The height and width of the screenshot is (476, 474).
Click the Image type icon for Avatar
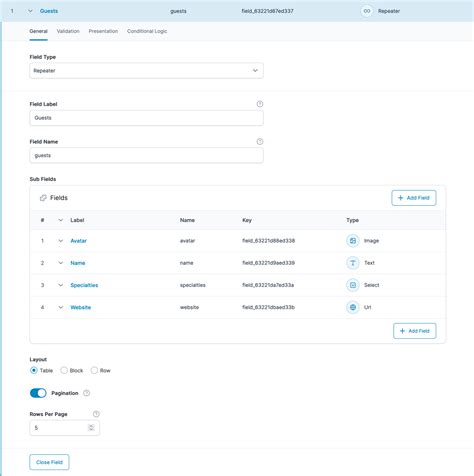pos(353,241)
